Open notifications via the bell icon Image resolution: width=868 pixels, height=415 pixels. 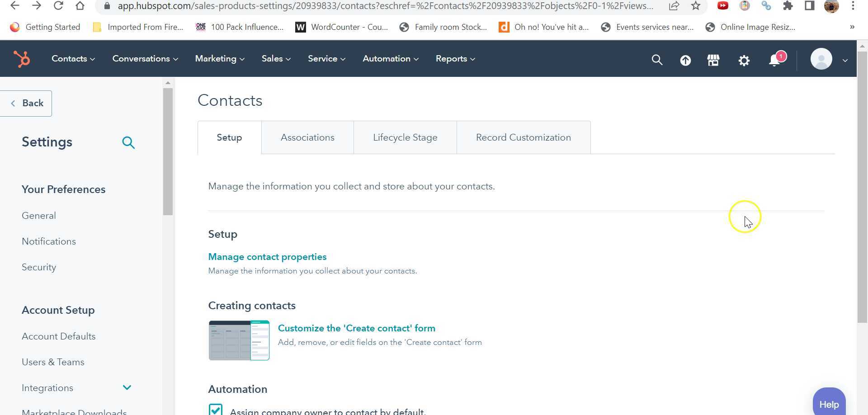(x=774, y=60)
